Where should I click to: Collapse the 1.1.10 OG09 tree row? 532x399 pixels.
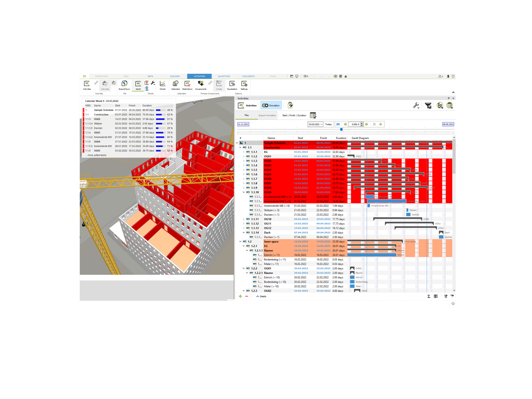(x=244, y=192)
